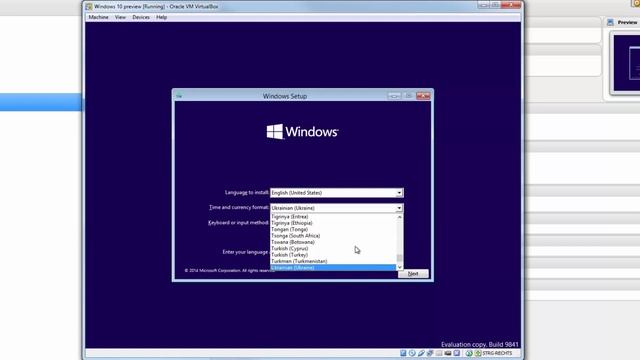Viewport: 640px width, 360px height.
Task: Select Turkish (Turkey) option
Action: click(333, 255)
